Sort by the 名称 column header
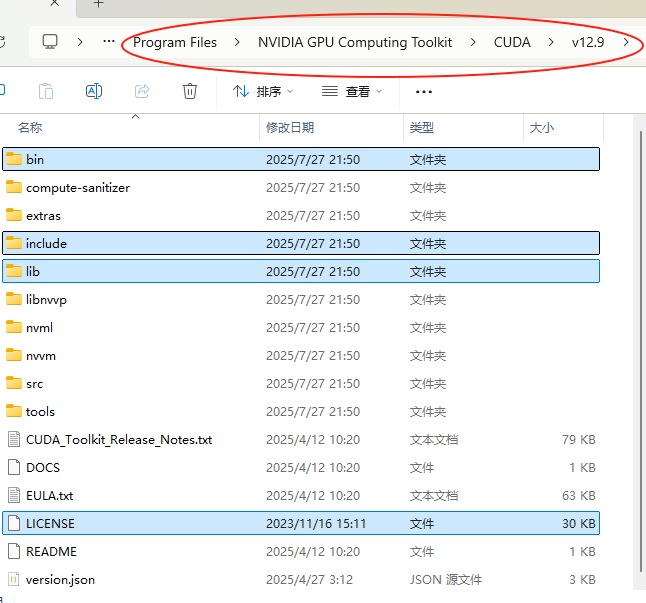 point(30,127)
